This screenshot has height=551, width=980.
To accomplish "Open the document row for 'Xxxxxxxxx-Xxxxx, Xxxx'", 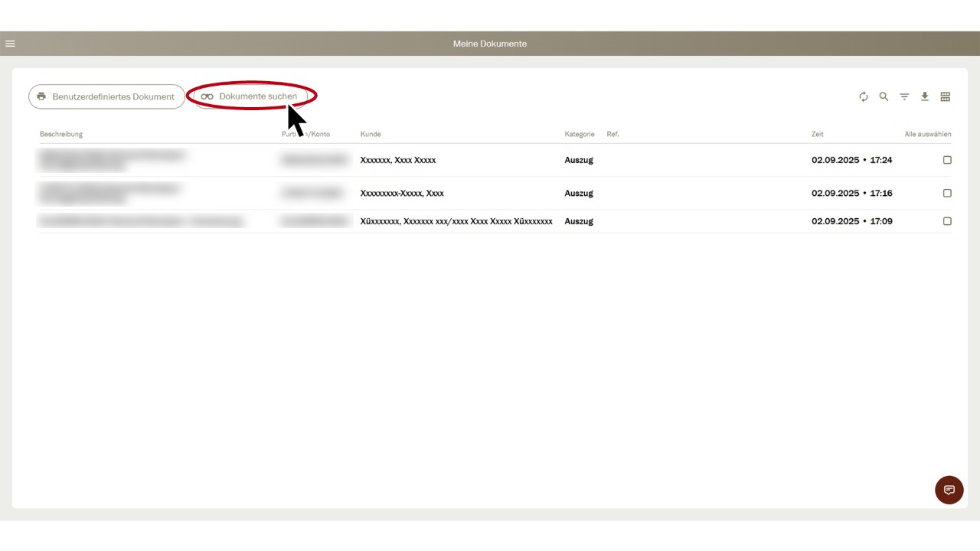I will coord(402,193).
